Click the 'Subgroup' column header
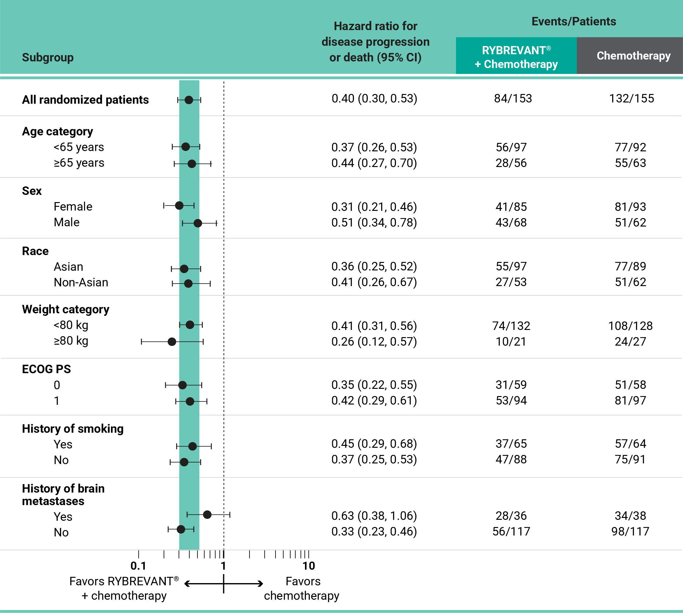The width and height of the screenshot is (683, 616). tap(47, 58)
